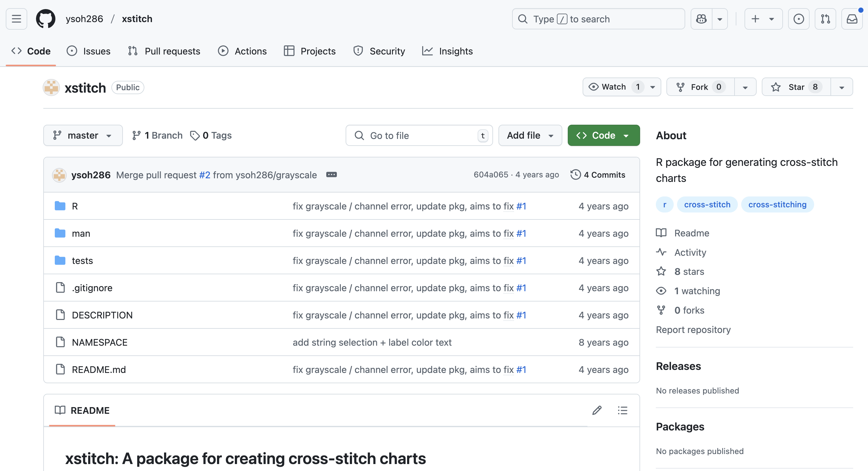Viewport: 868px width, 471px height.
Task: Go to GitHub homepage via Octocat logo
Action: click(45, 19)
